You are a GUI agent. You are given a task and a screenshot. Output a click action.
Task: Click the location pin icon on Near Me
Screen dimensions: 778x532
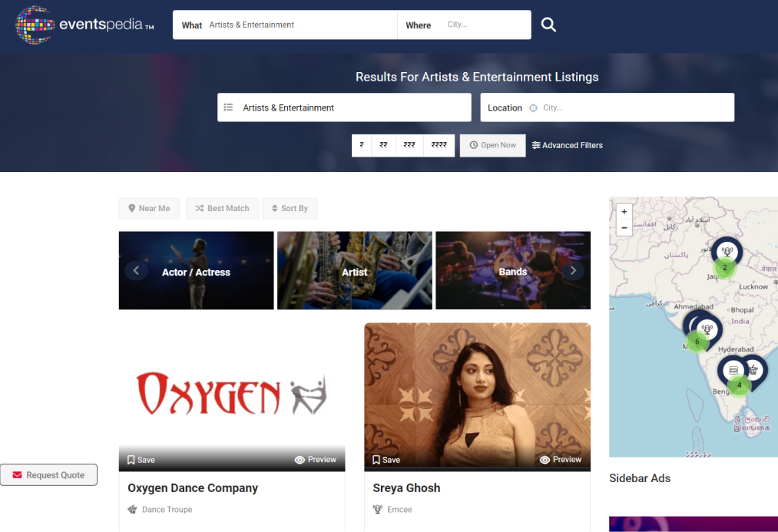(131, 208)
